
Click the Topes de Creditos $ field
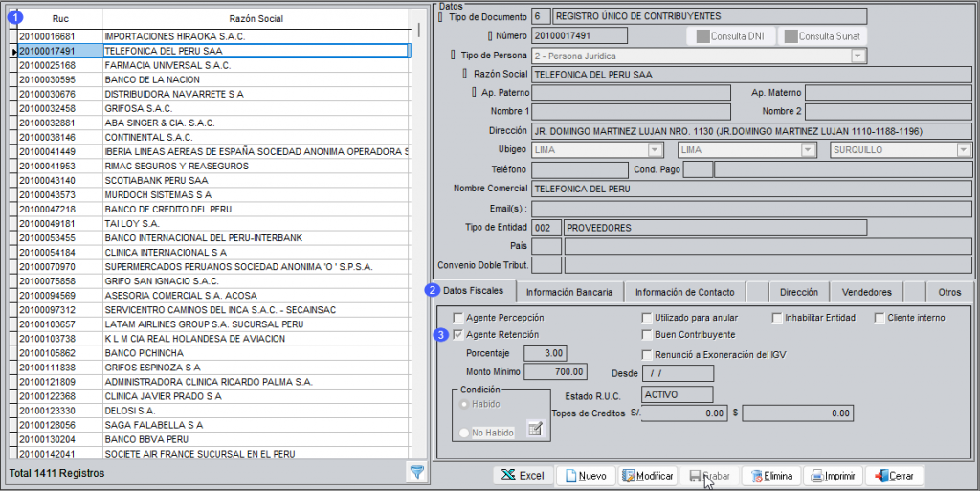(x=797, y=413)
